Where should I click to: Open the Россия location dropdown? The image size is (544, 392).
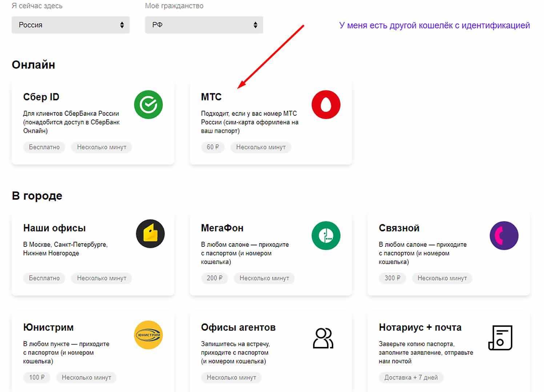point(70,25)
